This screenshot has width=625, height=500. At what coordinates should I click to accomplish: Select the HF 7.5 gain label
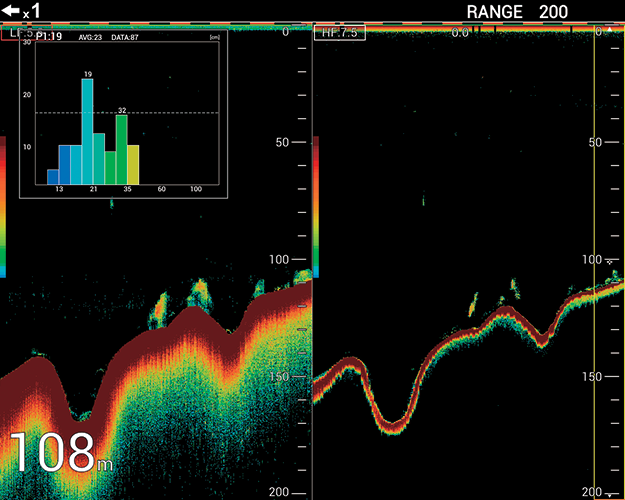[341, 33]
